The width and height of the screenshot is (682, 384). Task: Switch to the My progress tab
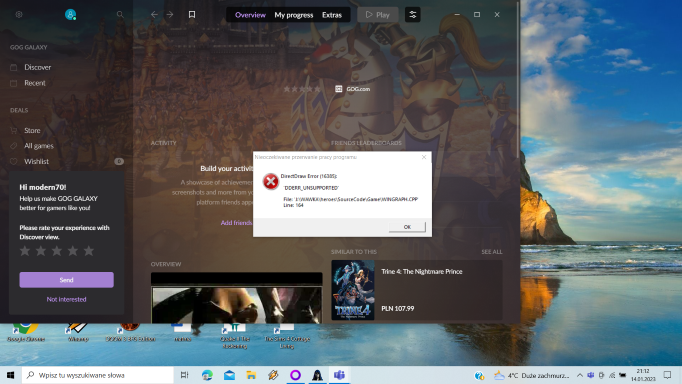[x=294, y=15]
